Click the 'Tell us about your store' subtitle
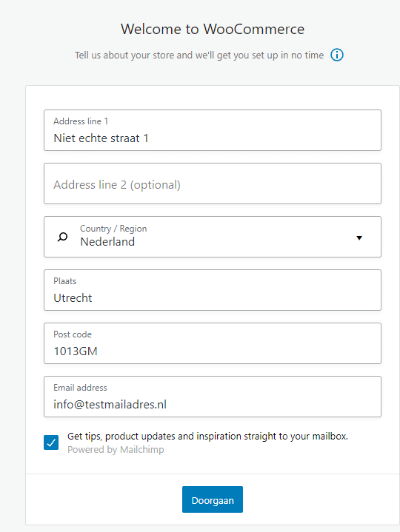The width and height of the screenshot is (400, 532). click(199, 55)
